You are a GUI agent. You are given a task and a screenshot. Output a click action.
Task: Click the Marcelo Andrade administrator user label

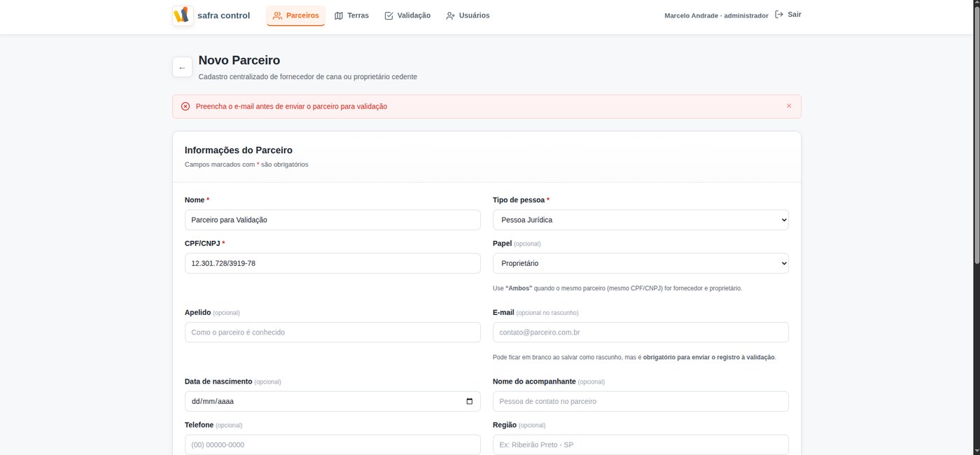coord(716,15)
